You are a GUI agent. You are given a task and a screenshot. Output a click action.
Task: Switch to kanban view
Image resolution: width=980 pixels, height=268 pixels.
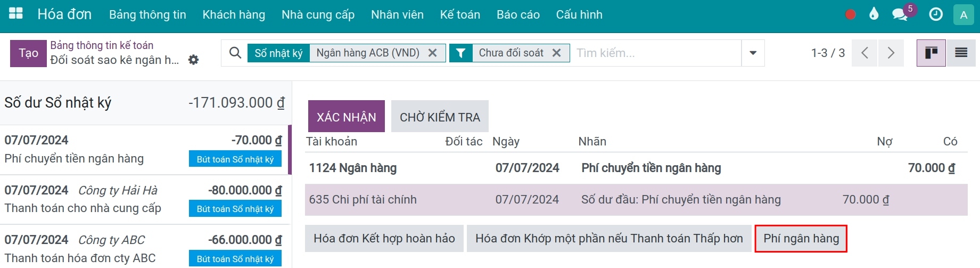click(x=931, y=53)
